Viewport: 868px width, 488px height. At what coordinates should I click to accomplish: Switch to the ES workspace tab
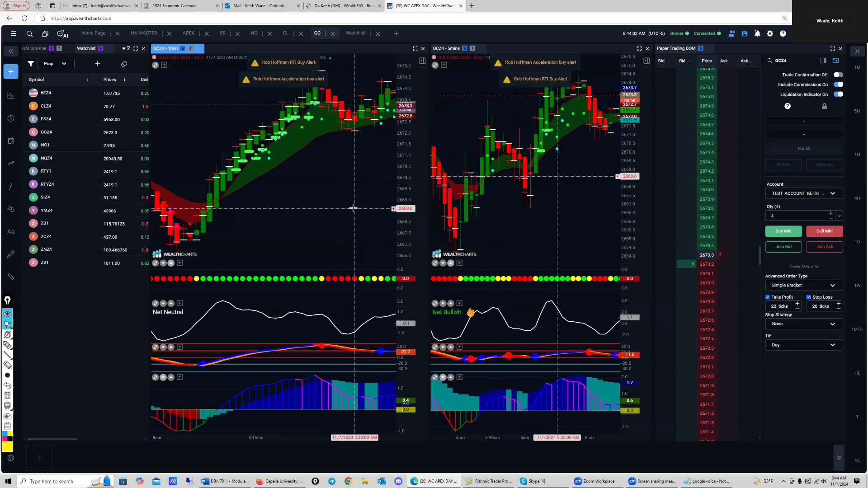click(x=222, y=33)
